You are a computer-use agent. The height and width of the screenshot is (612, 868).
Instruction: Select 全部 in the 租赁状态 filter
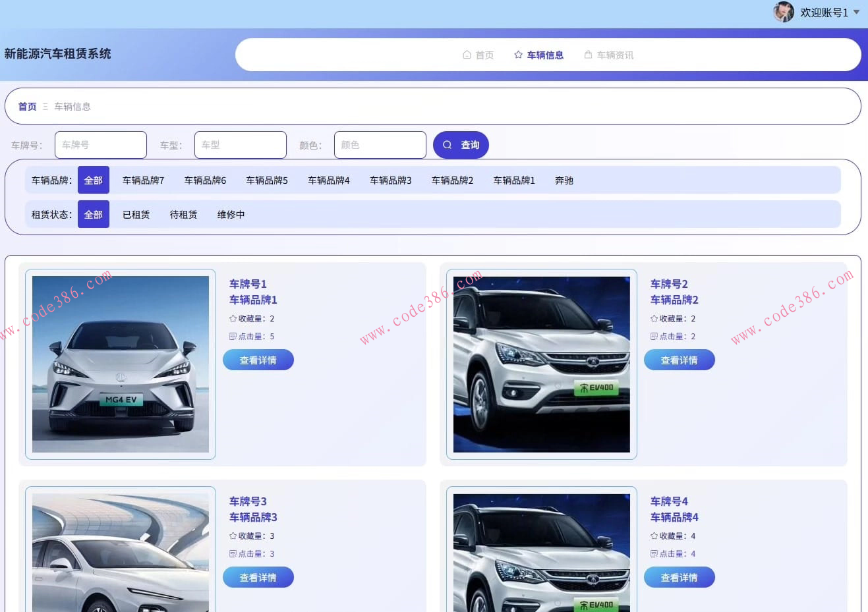pyautogui.click(x=94, y=214)
